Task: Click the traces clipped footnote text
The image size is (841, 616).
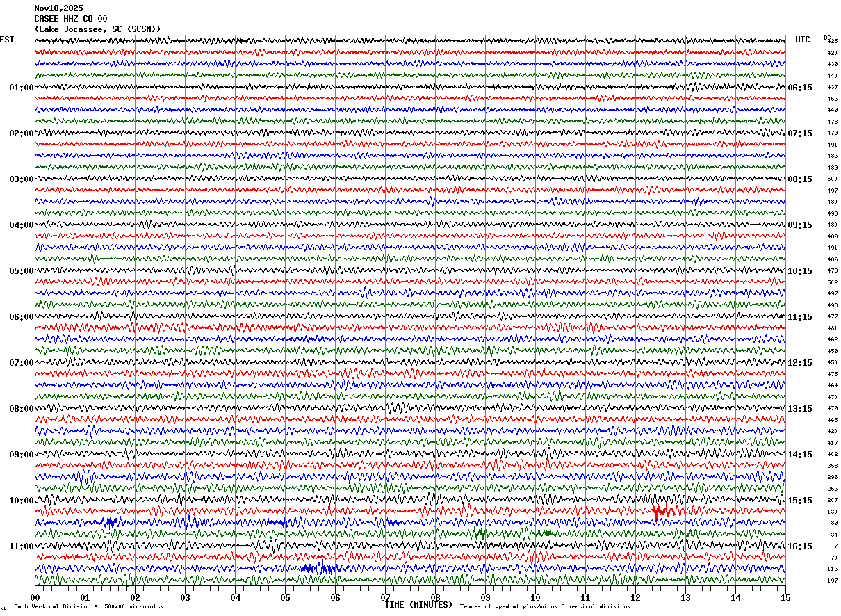Action: [x=545, y=607]
